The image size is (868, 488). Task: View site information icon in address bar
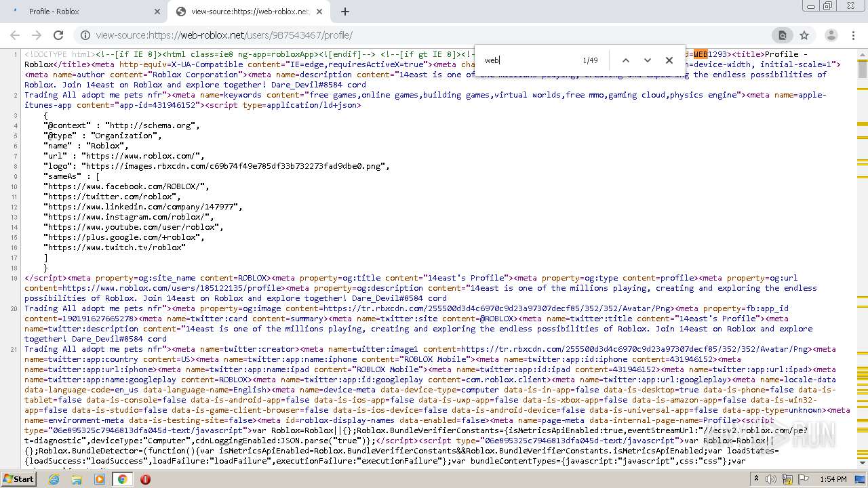coord(85,35)
